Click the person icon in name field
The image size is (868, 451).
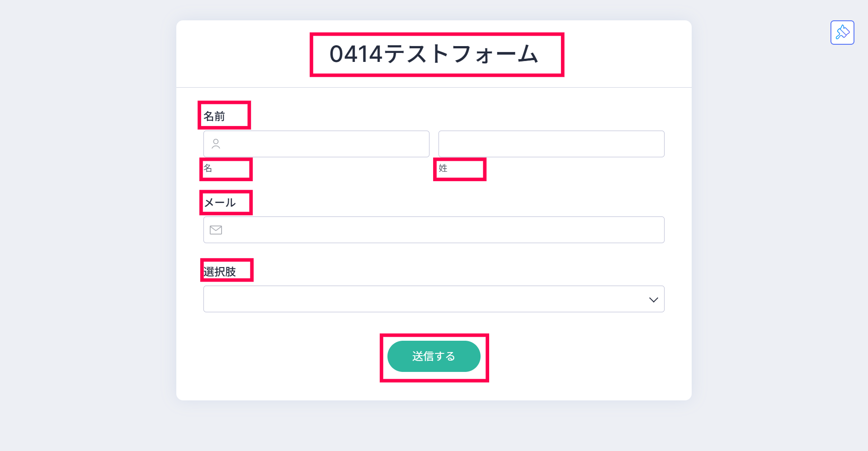pyautogui.click(x=216, y=144)
